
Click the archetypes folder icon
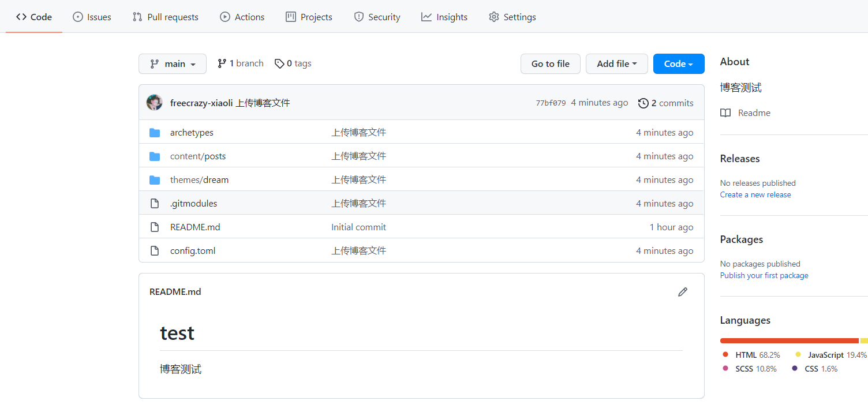tap(155, 133)
